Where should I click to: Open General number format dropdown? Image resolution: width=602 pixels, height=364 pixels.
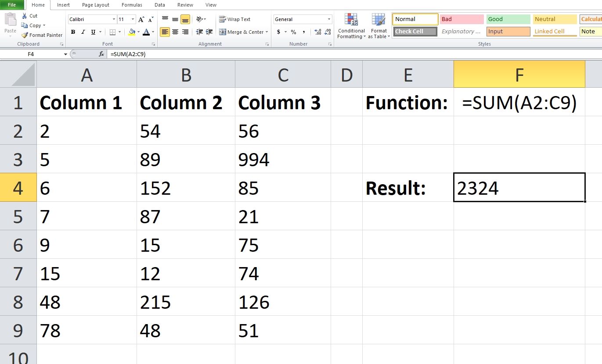click(329, 19)
